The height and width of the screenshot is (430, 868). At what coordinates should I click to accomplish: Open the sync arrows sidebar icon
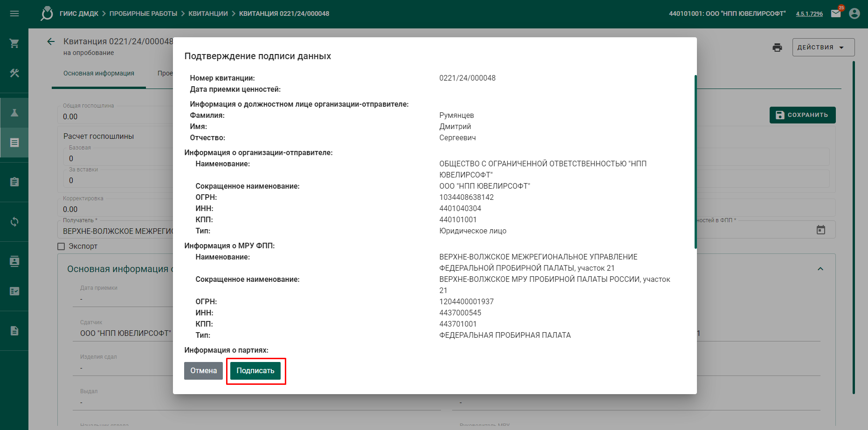pyautogui.click(x=14, y=222)
